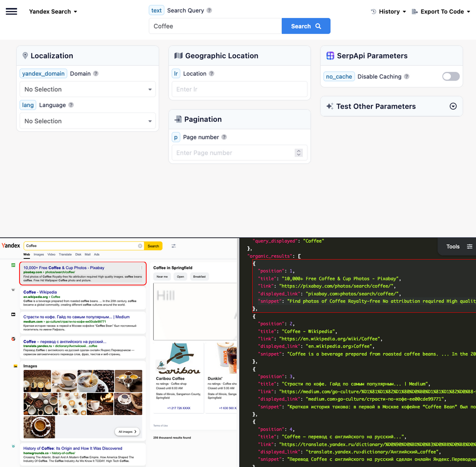This screenshot has width=476, height=467.
Task: Enable the Disable Caching switch
Action: pos(450,76)
